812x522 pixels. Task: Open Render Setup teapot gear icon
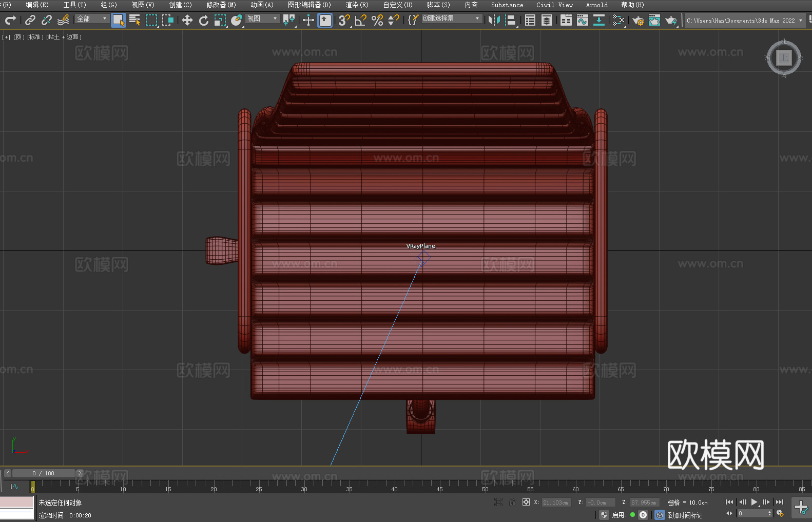click(x=638, y=20)
